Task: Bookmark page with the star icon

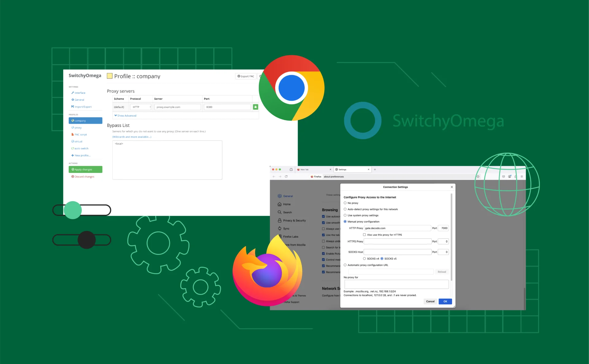Action: click(478, 176)
